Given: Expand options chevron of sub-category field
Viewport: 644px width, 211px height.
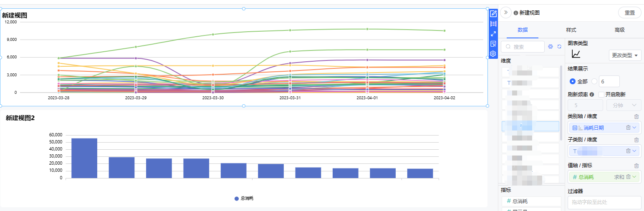Looking at the screenshot, I should (x=635, y=151).
